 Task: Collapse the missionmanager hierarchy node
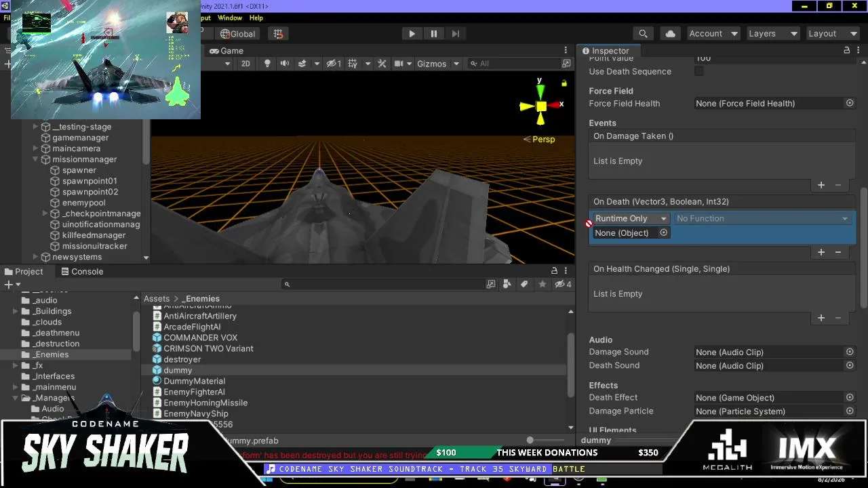click(35, 159)
